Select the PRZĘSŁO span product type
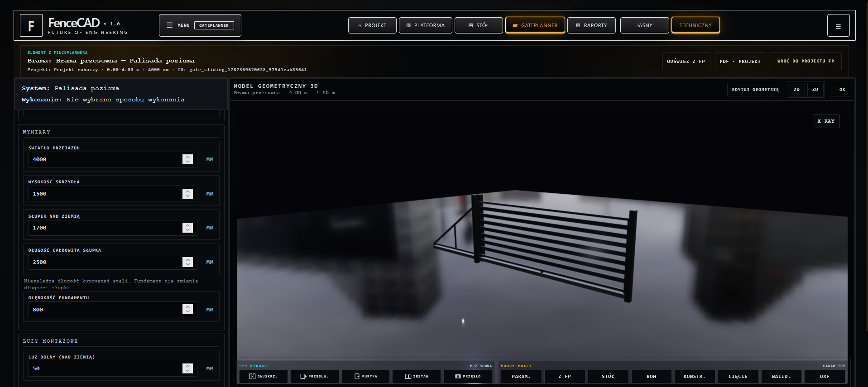 click(x=468, y=377)
